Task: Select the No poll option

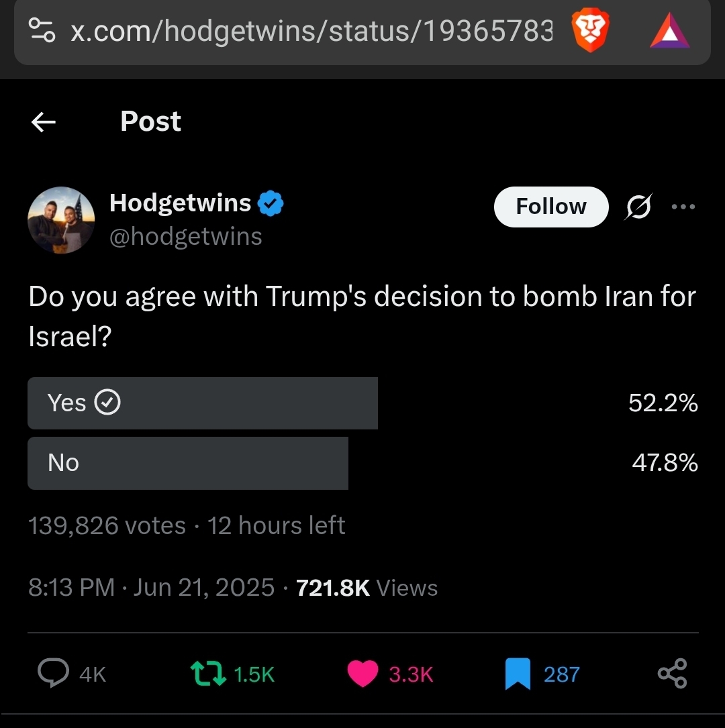Action: [x=188, y=463]
